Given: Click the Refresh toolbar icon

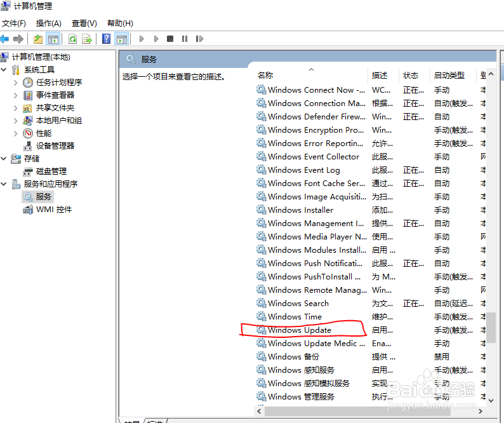Looking at the screenshot, I should (73, 39).
